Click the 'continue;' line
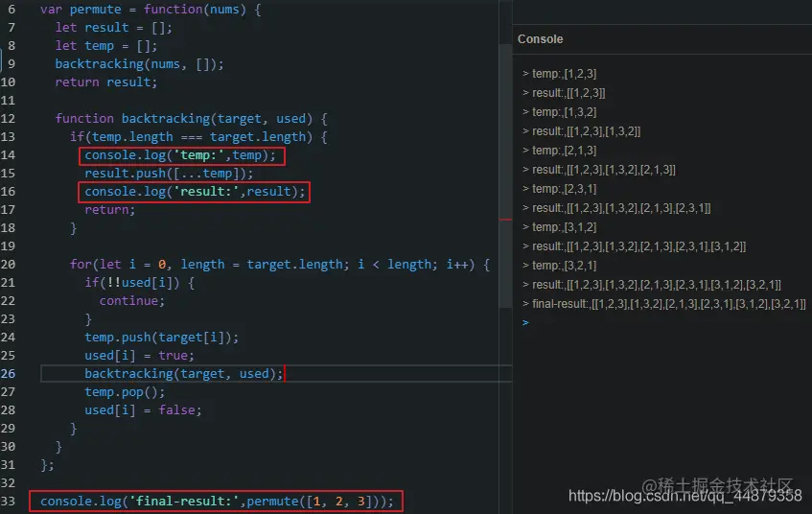The width and height of the screenshot is (812, 514). coord(132,300)
